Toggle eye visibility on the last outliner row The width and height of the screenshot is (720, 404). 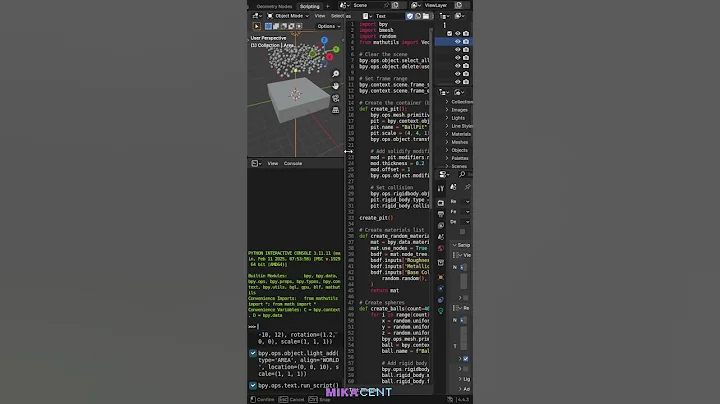[457, 82]
